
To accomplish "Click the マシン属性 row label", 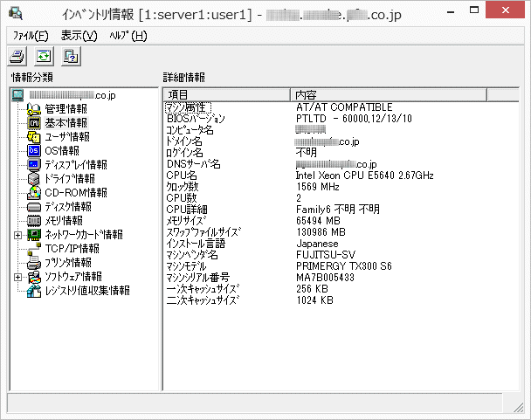I will tap(188, 107).
